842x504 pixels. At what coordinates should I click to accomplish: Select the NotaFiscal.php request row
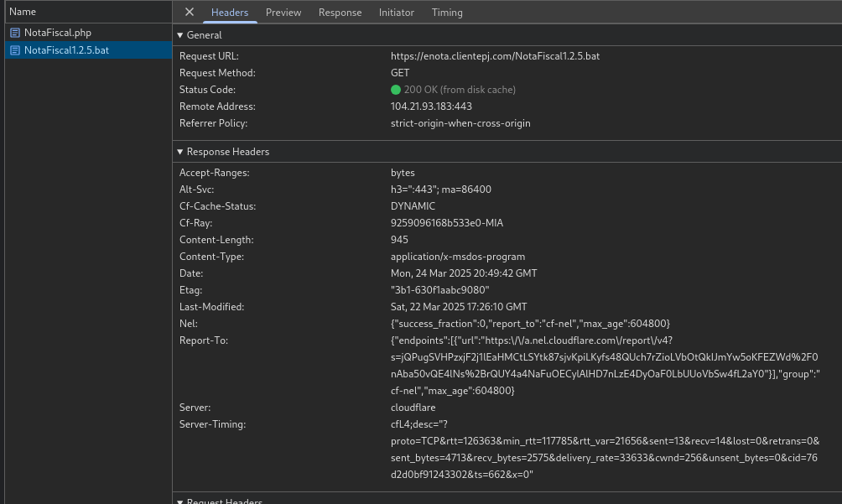(x=89, y=33)
